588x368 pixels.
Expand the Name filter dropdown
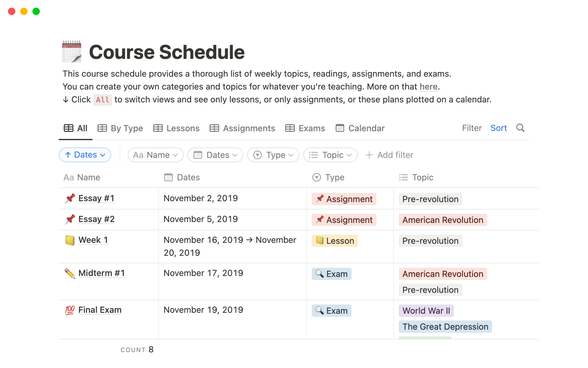click(156, 155)
